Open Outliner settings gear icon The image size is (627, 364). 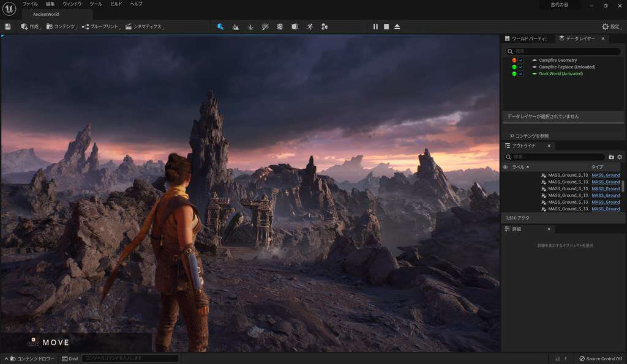pos(620,157)
